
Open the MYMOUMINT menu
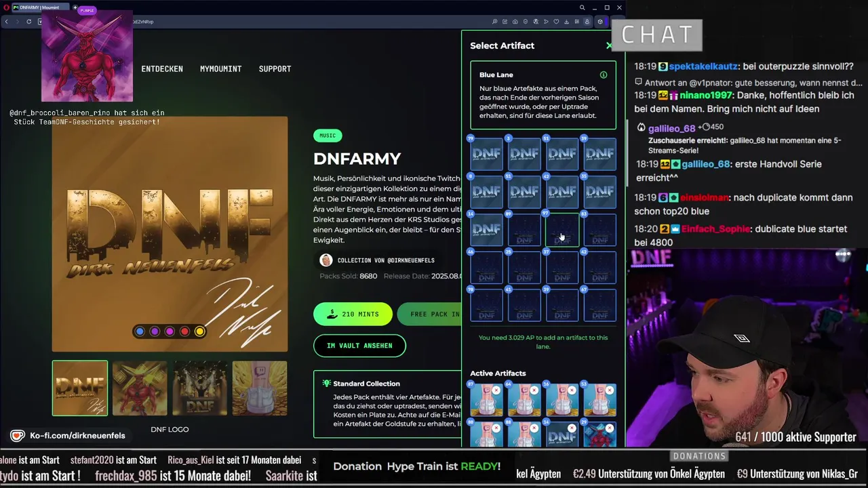220,68
